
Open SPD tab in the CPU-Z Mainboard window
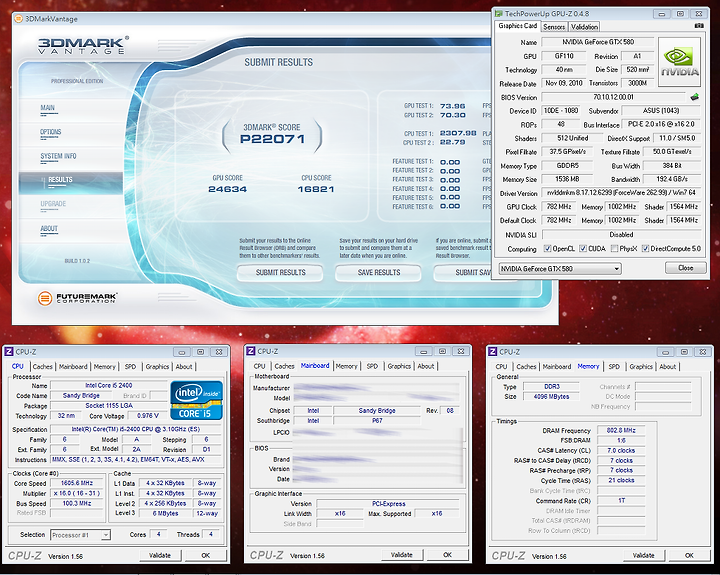click(372, 366)
